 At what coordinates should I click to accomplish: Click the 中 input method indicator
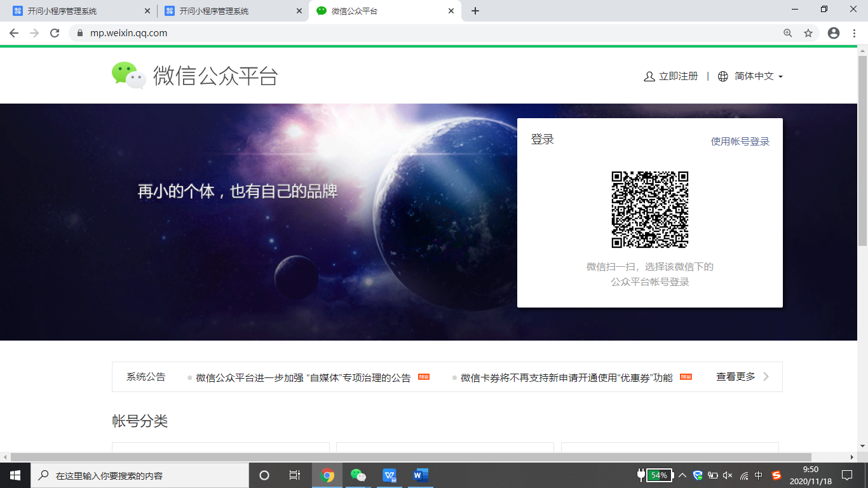[759, 475]
